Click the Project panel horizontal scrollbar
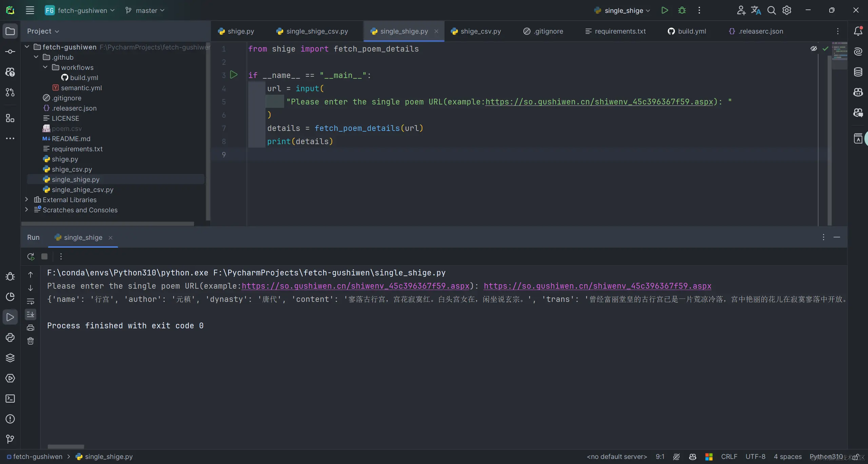The width and height of the screenshot is (868, 464). point(107,224)
